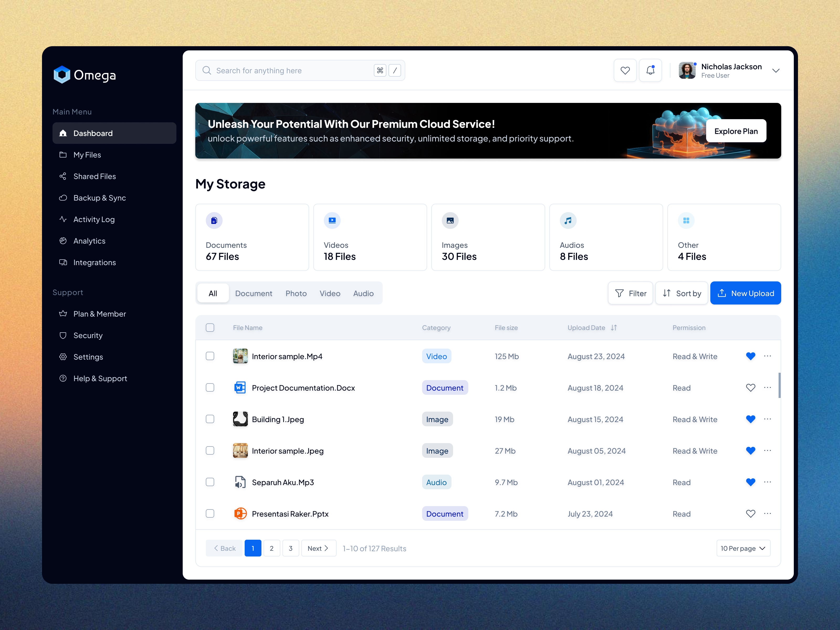This screenshot has height=630, width=840.
Task: Switch to the Photo filter tab
Action: pos(296,293)
